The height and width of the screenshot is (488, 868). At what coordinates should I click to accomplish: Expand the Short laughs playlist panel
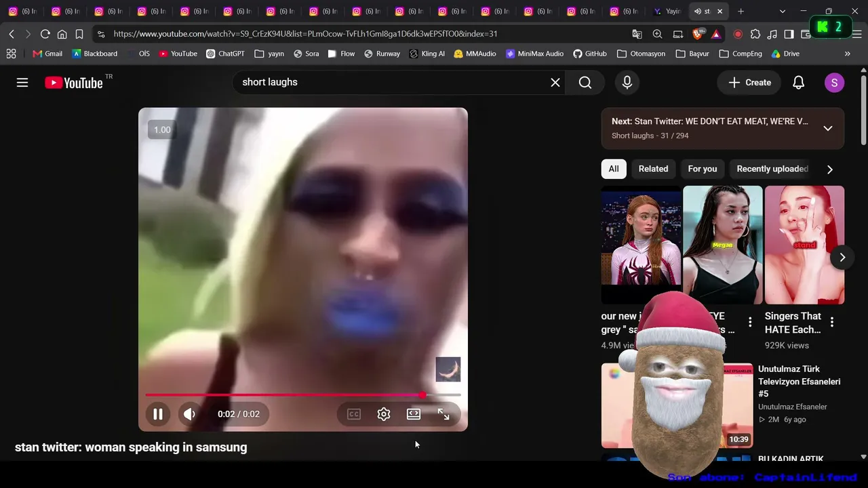click(828, 128)
